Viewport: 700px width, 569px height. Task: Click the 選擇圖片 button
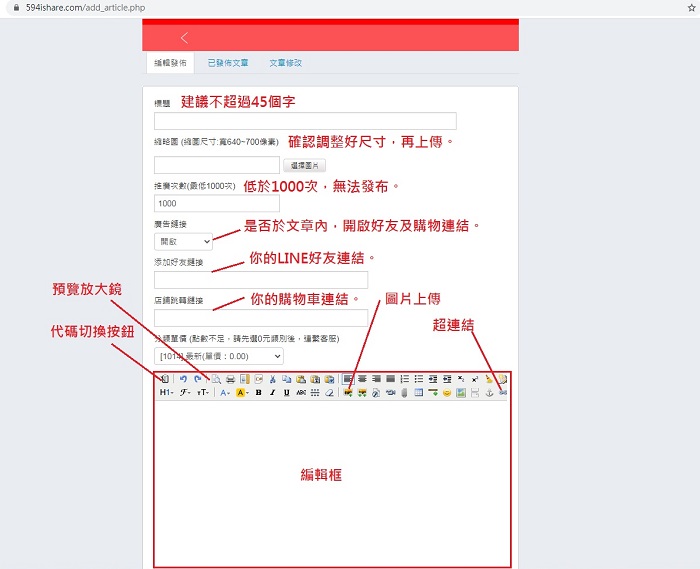[305, 165]
